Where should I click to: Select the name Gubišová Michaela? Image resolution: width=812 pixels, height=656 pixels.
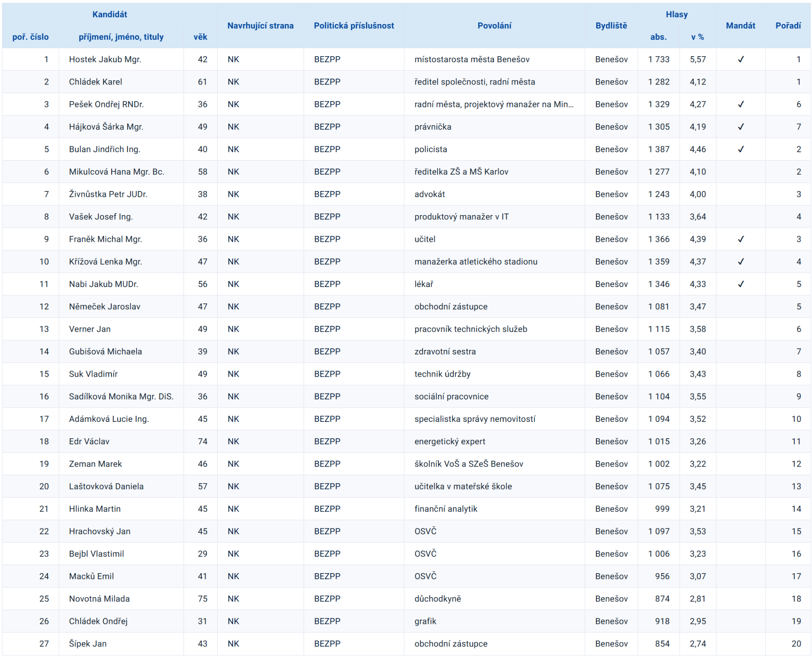[x=105, y=351]
